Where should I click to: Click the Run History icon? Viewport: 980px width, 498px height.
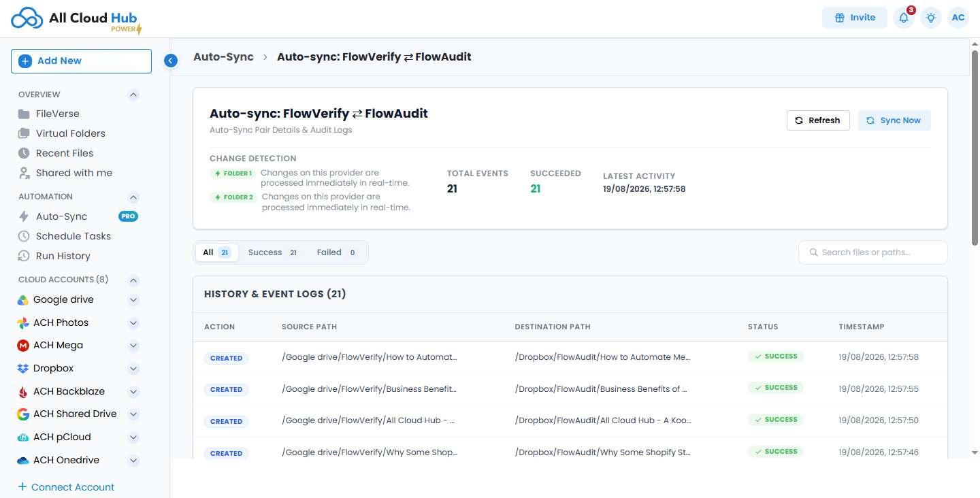click(x=24, y=256)
